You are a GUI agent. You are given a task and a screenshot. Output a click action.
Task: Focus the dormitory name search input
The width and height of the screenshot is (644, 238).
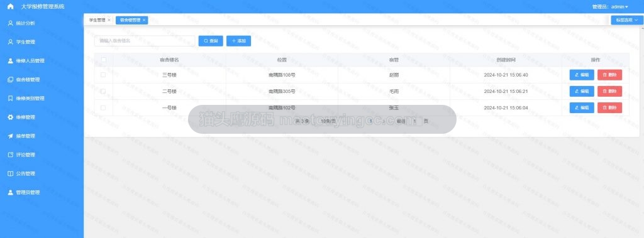(x=145, y=41)
